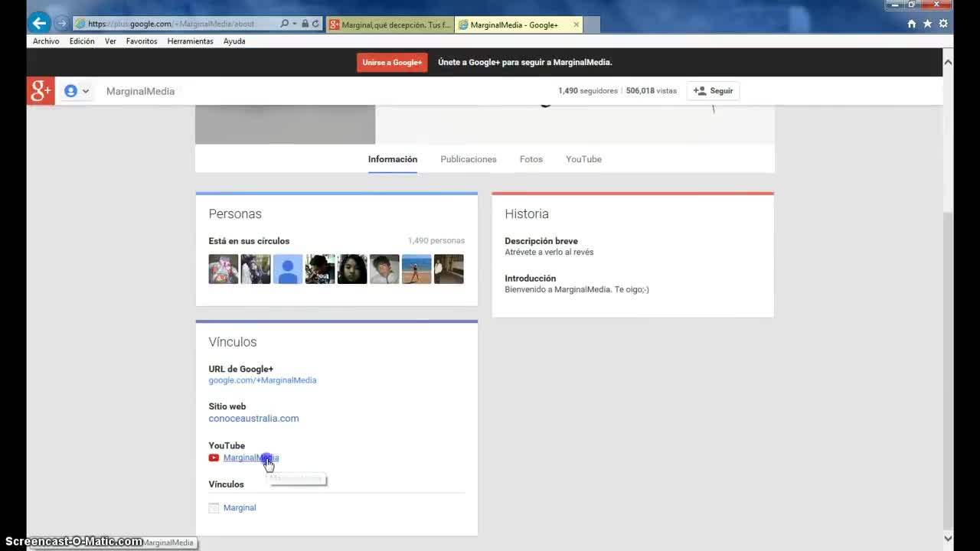This screenshot has width=980, height=551.
Task: Click the search magnifier in the address bar
Action: click(285, 24)
